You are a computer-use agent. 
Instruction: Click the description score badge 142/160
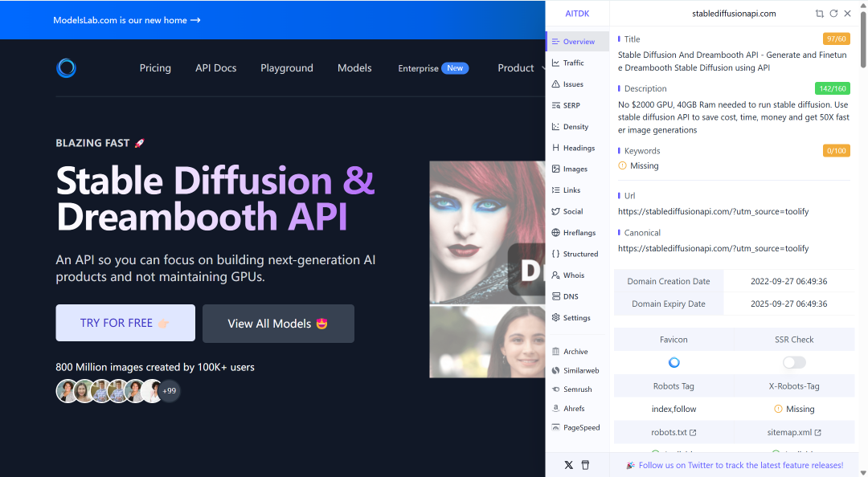pyautogui.click(x=833, y=88)
